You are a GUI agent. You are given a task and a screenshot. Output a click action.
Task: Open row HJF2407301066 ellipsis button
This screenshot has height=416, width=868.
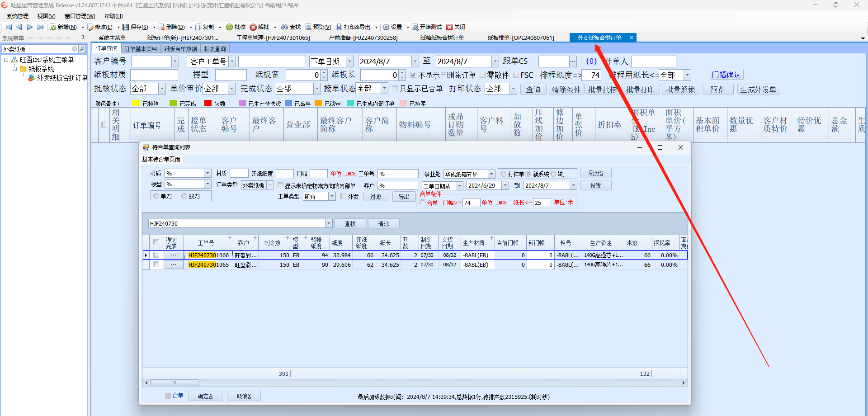(174, 255)
